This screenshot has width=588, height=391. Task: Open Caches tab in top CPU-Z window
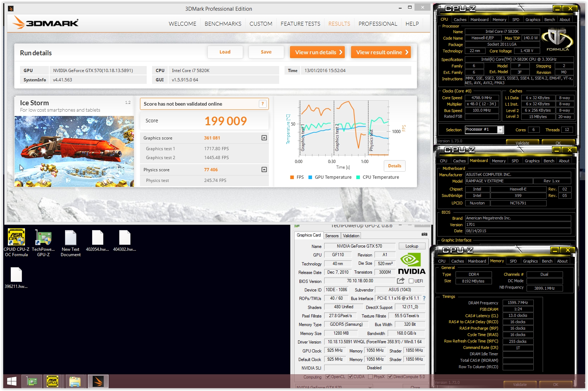click(x=460, y=20)
